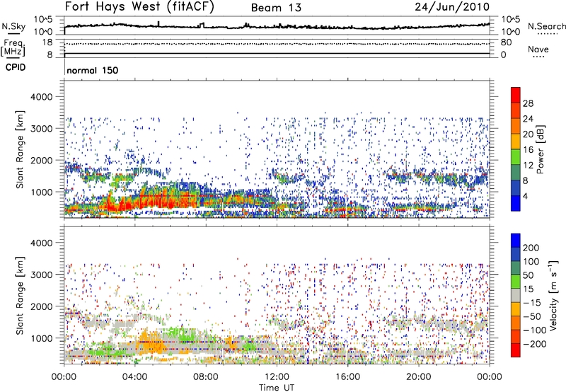Click the '-50' velocity scale value
The image size is (566, 392).
coord(531,316)
